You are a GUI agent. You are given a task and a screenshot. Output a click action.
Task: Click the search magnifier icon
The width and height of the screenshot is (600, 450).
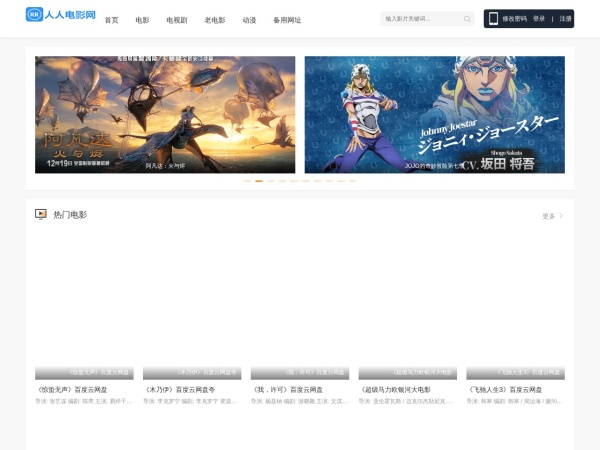pyautogui.click(x=467, y=19)
